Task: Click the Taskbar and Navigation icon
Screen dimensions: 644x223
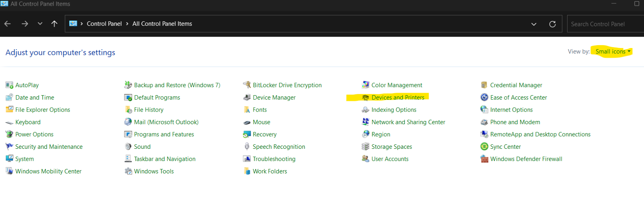Action: (128, 159)
